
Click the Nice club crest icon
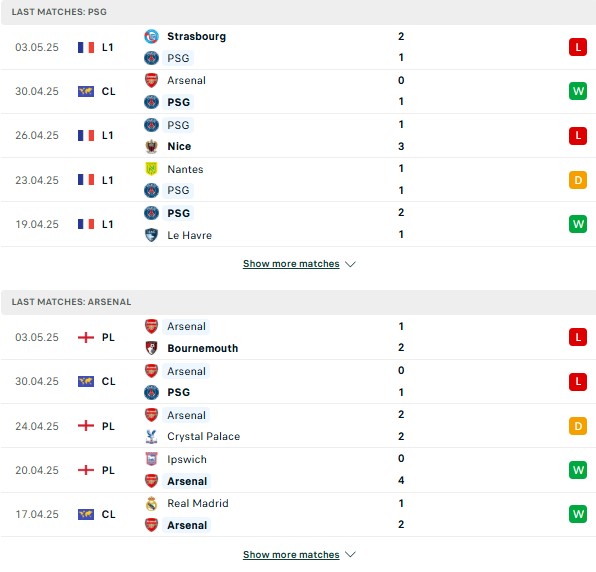pyautogui.click(x=151, y=146)
